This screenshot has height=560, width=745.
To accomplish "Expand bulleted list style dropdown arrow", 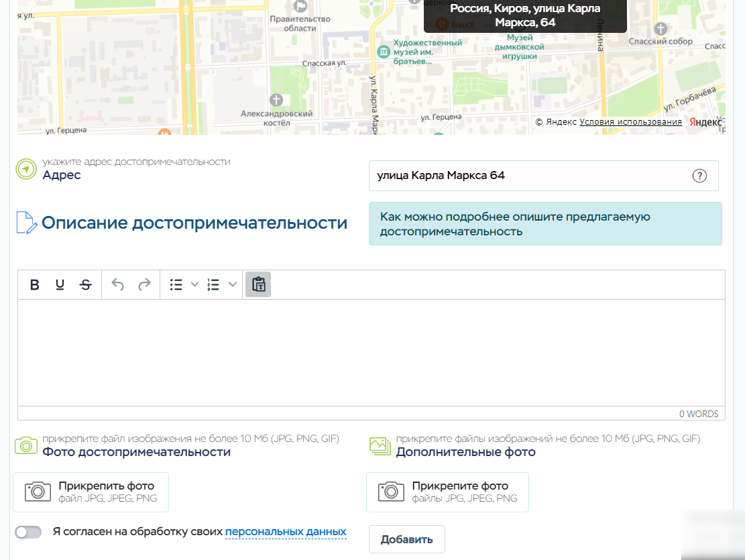I will [195, 285].
